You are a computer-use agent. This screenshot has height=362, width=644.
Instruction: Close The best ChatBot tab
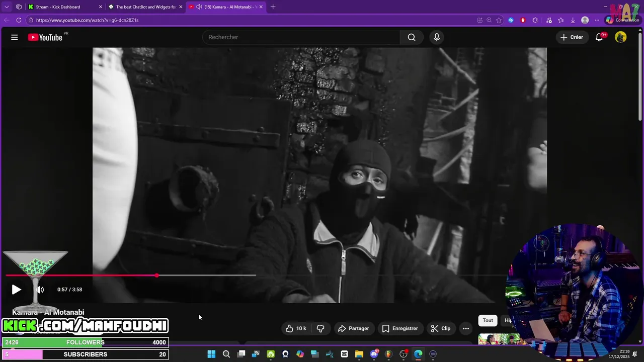click(x=181, y=7)
